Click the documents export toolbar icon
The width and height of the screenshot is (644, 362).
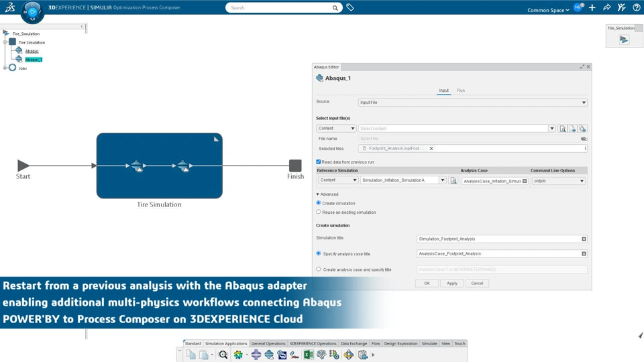pyautogui.click(x=363, y=355)
